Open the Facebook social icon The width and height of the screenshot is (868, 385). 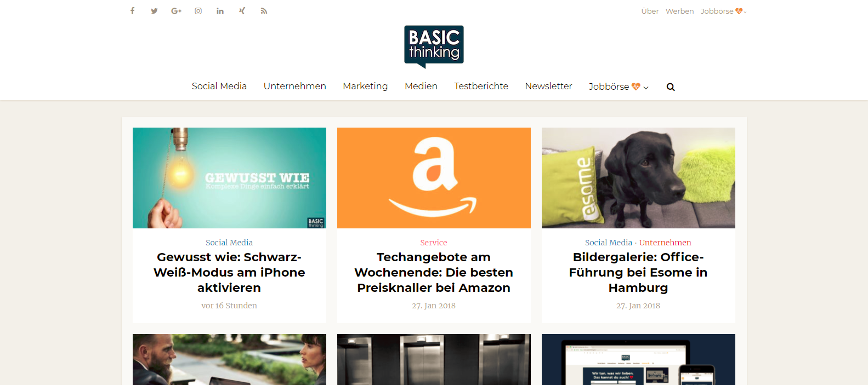(x=132, y=11)
